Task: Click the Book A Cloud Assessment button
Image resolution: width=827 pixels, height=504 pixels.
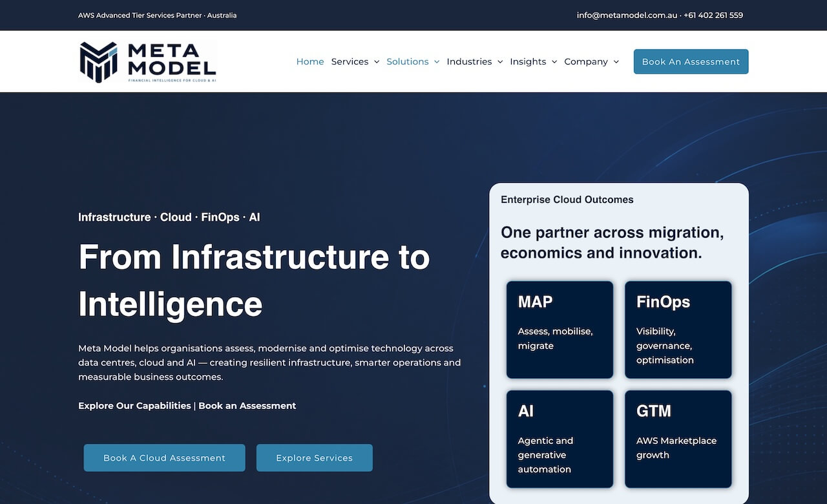Action: 164,457
